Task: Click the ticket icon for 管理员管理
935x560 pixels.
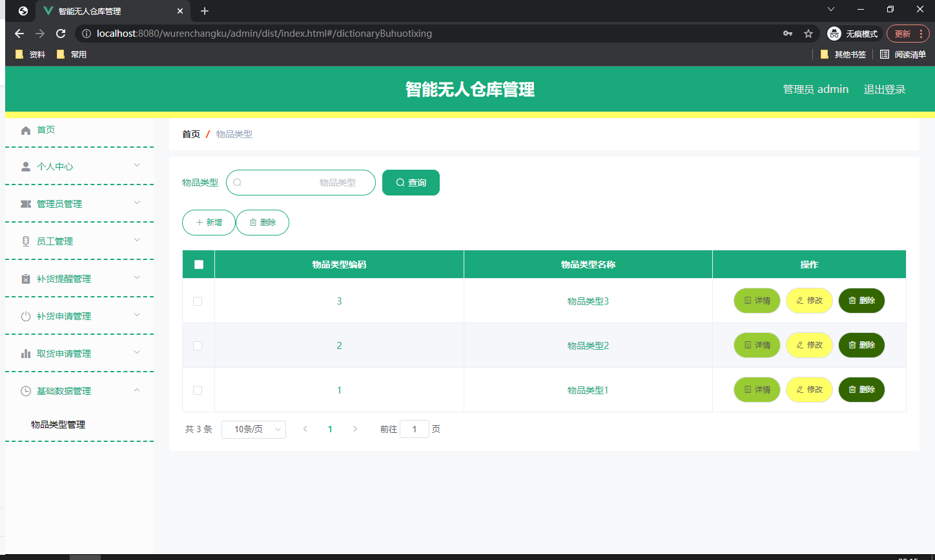Action: (x=26, y=204)
